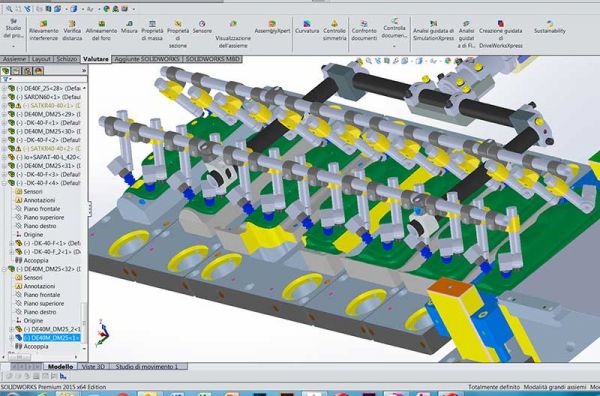The height and width of the screenshot is (396, 600).
Task: Expand the DE40M_DM25_2<1> sub-component node
Action: (11, 329)
